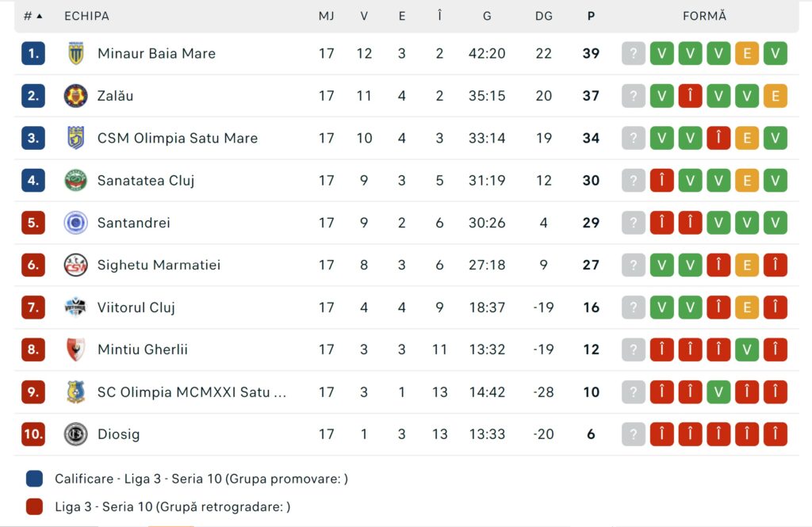The height and width of the screenshot is (527, 812).
Task: Click Diosig's gray upcoming match badge
Action: pos(634,434)
